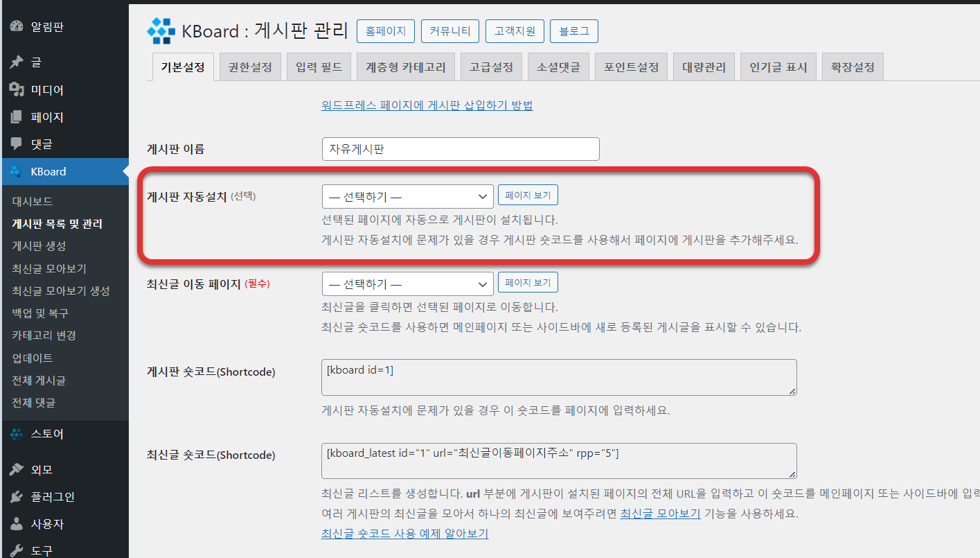Click the 페이지 pages icon
The image size is (980, 558).
click(x=17, y=117)
